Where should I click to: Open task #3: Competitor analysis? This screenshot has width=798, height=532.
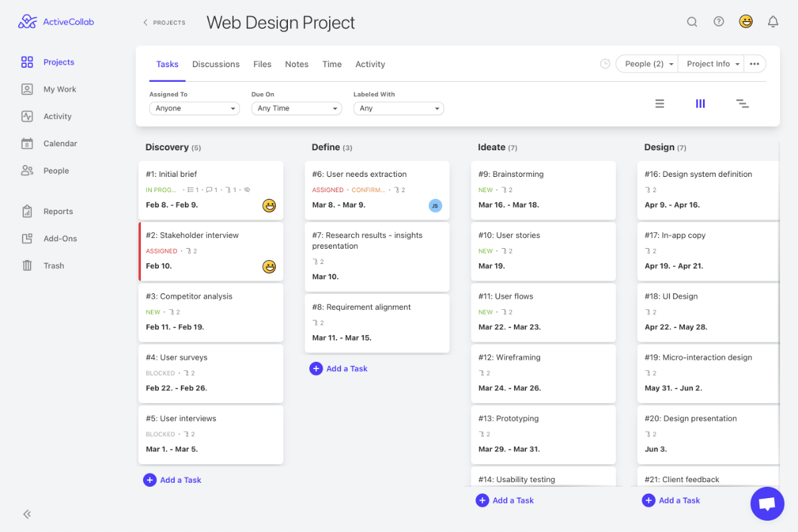click(x=211, y=312)
